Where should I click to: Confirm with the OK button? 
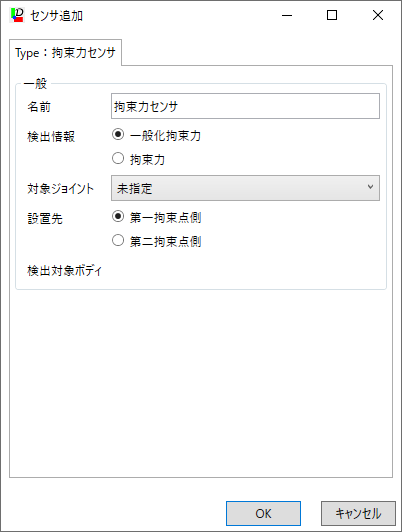point(263,513)
